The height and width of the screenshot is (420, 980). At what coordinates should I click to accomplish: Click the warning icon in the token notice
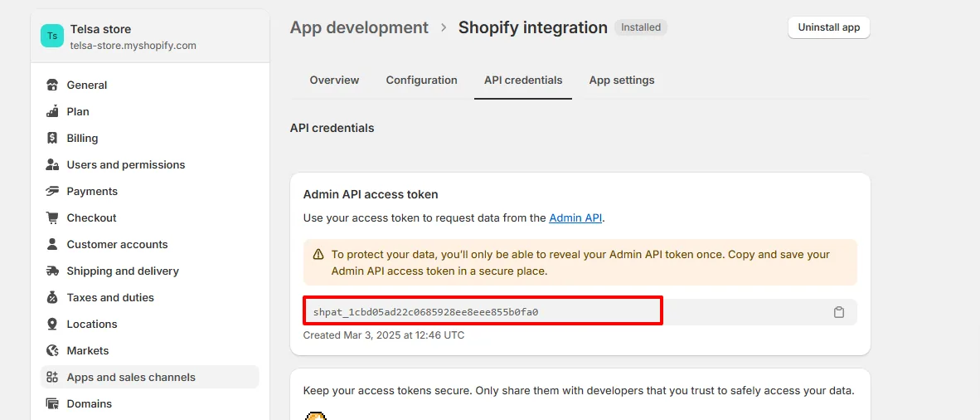[x=318, y=254]
